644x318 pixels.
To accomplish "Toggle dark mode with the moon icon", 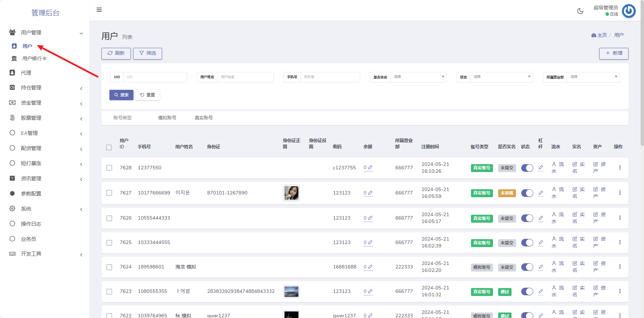I will tap(580, 11).
